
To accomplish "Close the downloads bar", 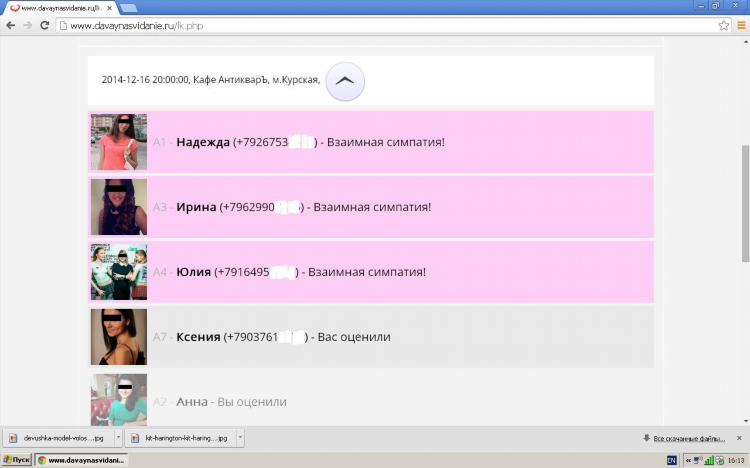I will (x=739, y=438).
